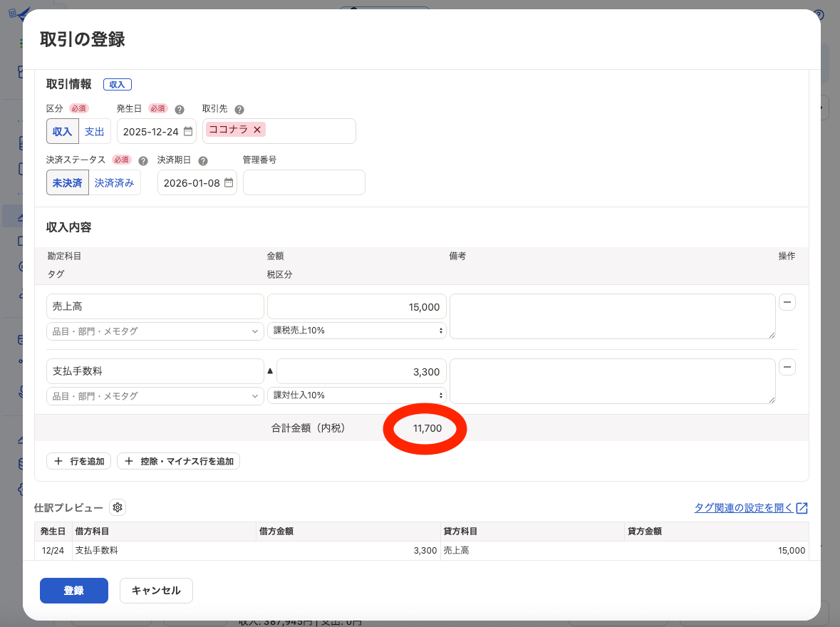Add a deduction row via 控除・マイナス行を追加

[179, 462]
